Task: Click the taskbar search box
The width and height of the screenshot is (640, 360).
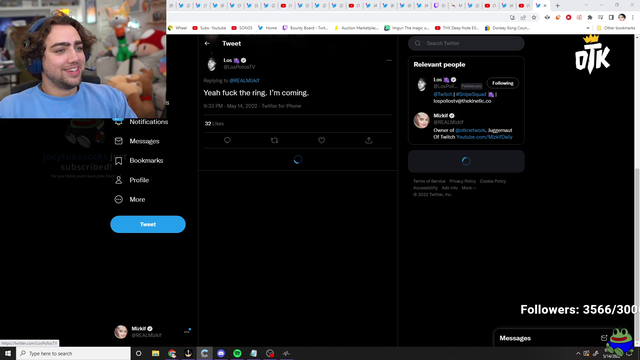Action: point(73,353)
